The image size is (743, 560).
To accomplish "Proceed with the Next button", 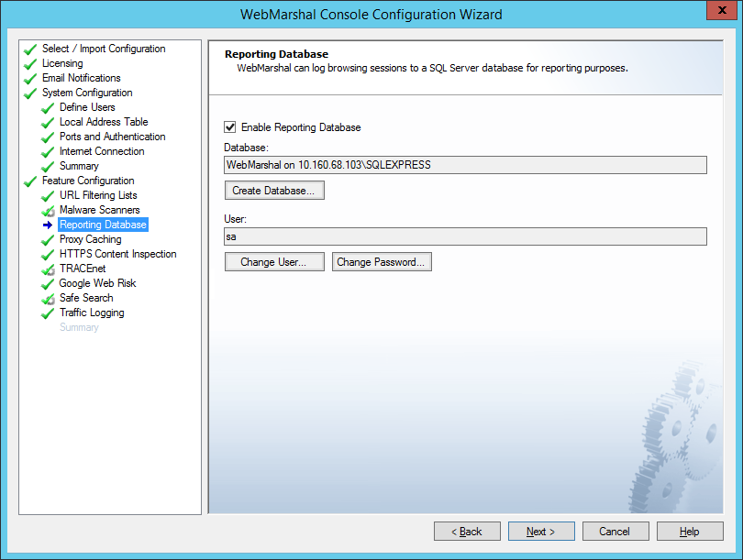I will coord(541,532).
